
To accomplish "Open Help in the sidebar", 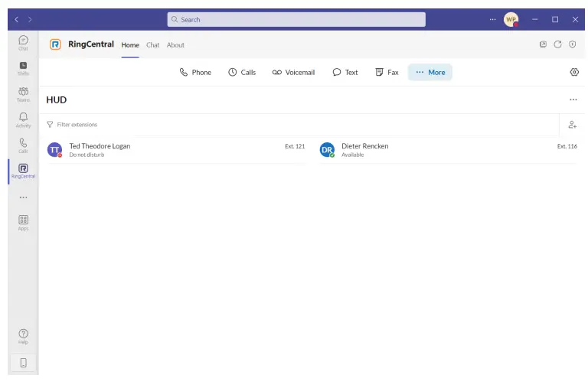I will (23, 336).
